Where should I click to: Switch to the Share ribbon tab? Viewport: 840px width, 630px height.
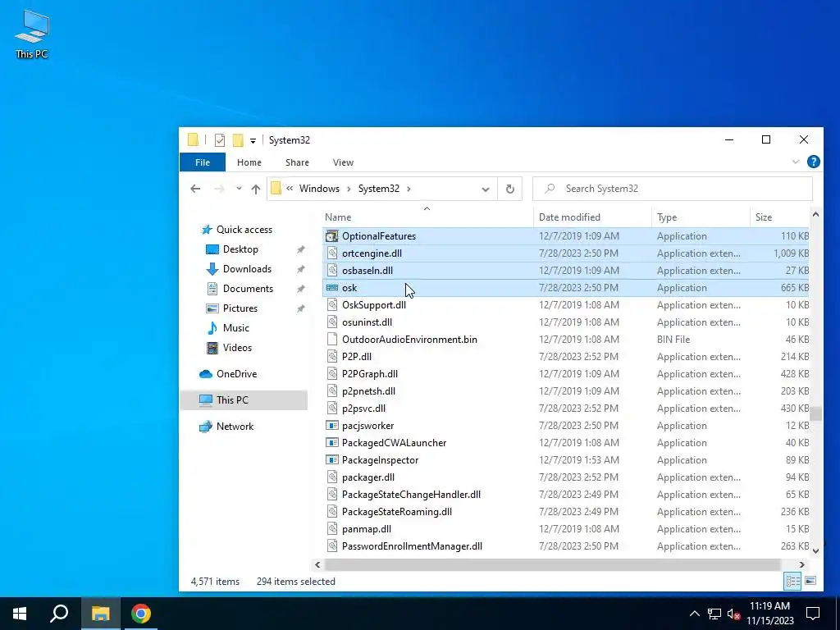pyautogui.click(x=297, y=162)
